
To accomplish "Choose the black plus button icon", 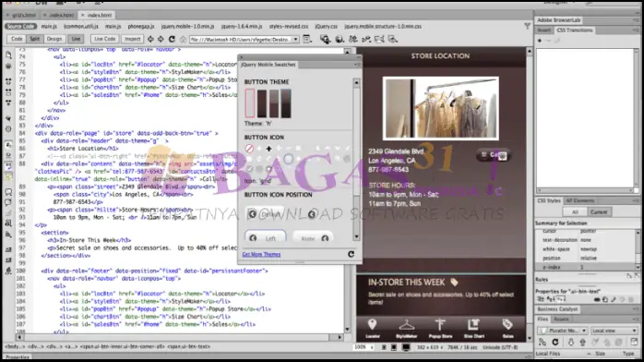I will click(268, 149).
